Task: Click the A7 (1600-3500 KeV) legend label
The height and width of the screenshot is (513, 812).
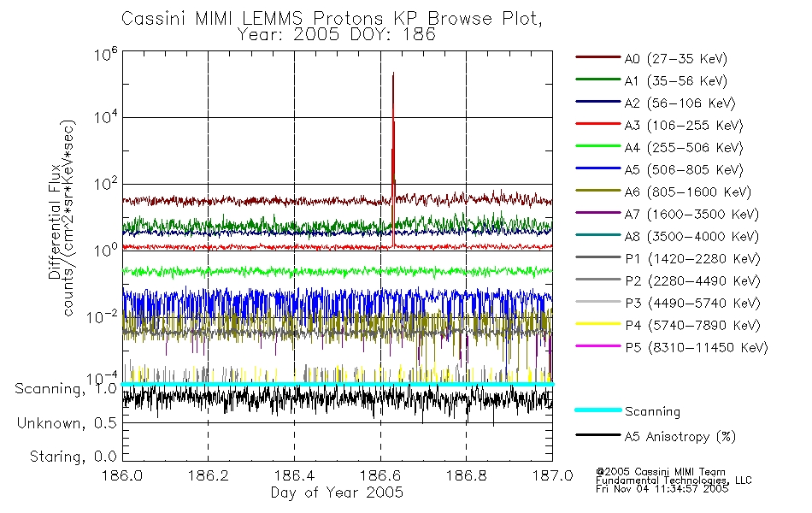Action: tap(691, 214)
